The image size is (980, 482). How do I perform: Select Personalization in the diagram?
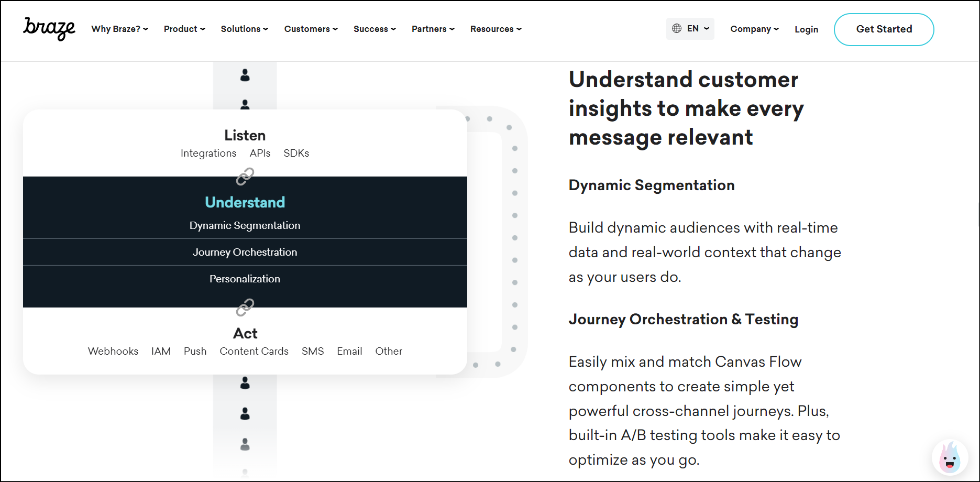[245, 279]
